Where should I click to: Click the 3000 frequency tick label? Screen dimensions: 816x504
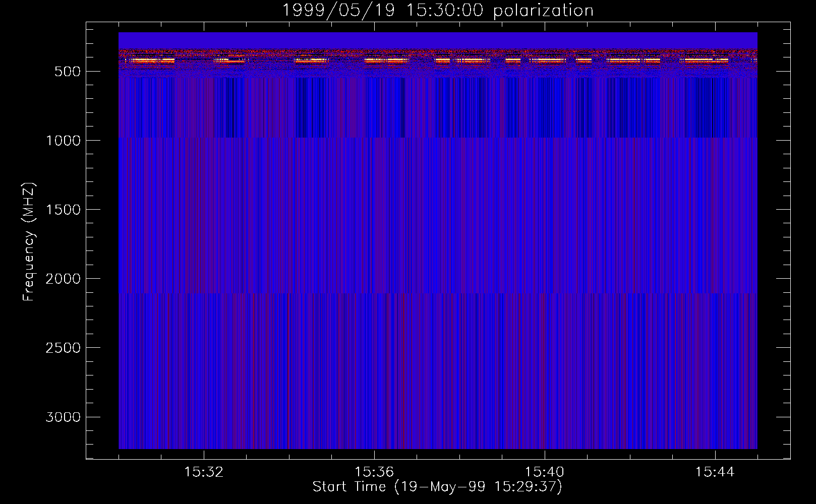pos(63,417)
